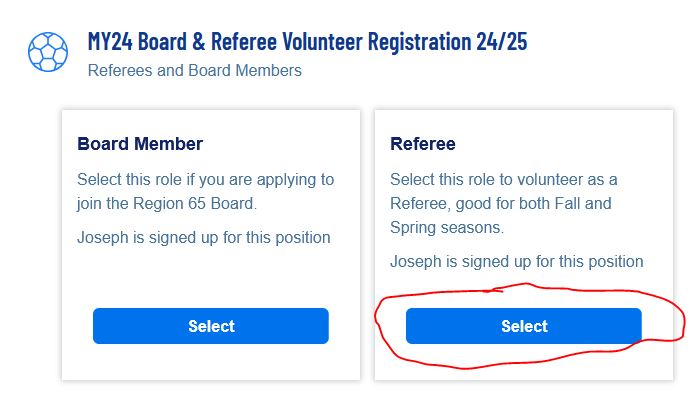The image size is (698, 404).
Task: Click Joseph's signed-up note in Referee card
Action: (516, 261)
